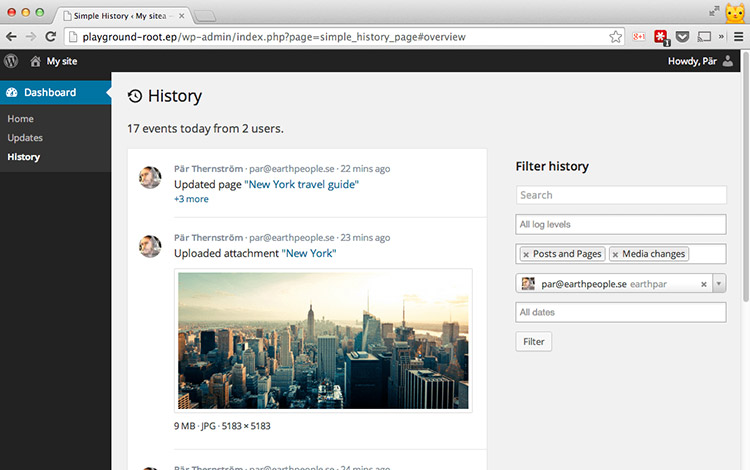Click the "23 mins ago" timestamp
This screenshot has height=470, width=750.
pyautogui.click(x=365, y=238)
